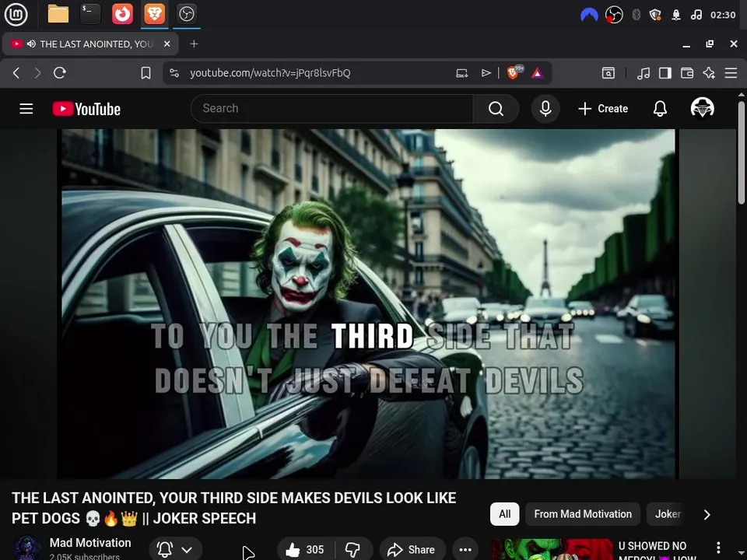Launch the Terminal from the panel
Viewport: 747px width, 560px height.
(90, 14)
